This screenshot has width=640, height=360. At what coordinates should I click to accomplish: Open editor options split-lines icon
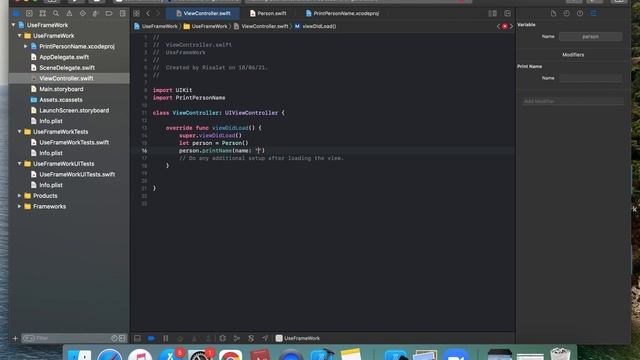(x=493, y=13)
